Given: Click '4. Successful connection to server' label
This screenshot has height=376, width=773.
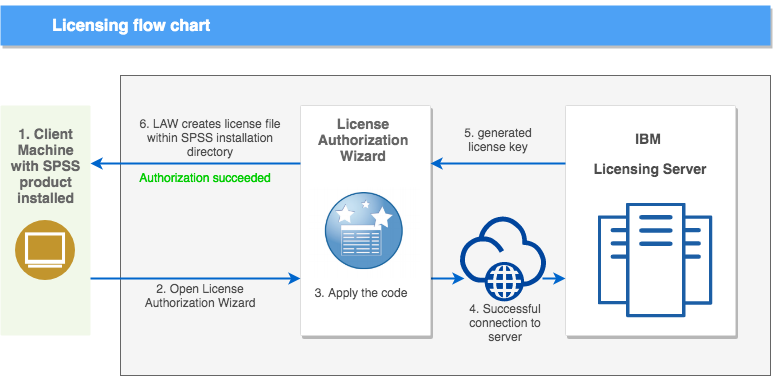Looking at the screenshot, I should (x=505, y=323).
